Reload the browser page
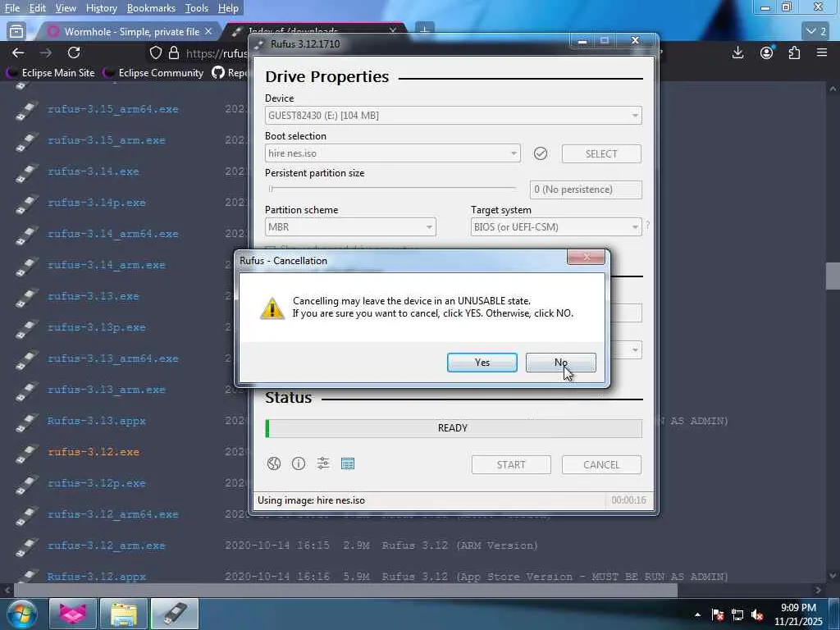 click(x=74, y=52)
